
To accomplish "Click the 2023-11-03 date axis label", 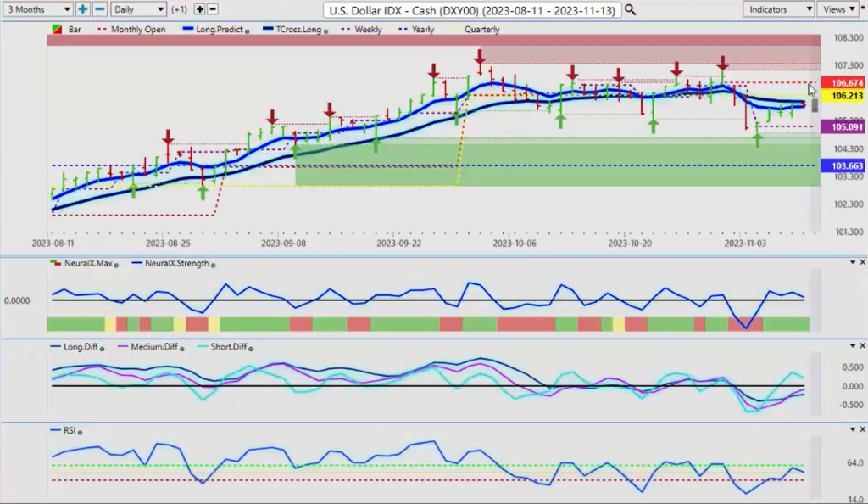I will (745, 244).
